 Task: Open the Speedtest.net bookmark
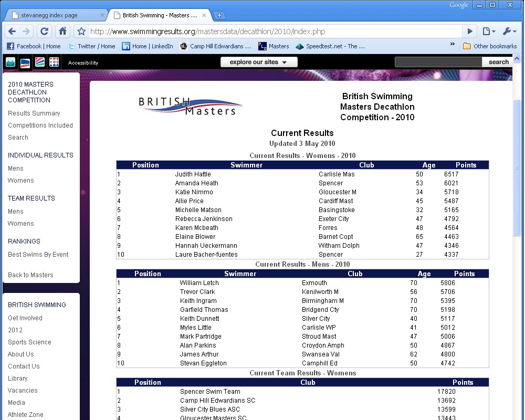point(330,46)
